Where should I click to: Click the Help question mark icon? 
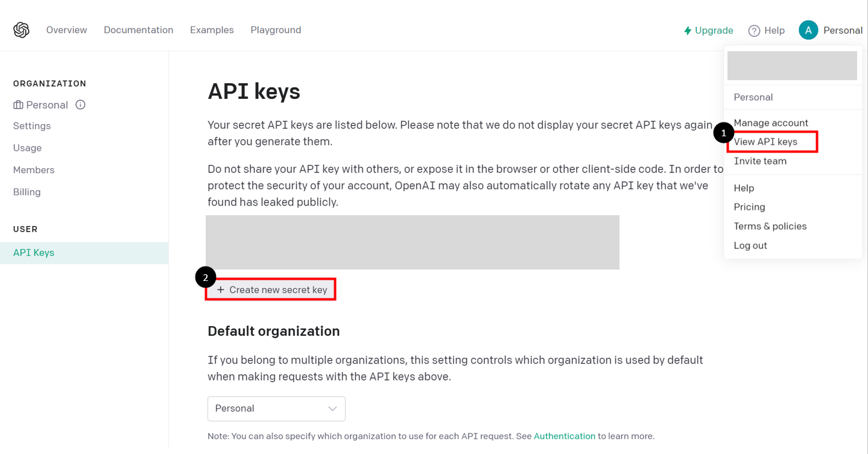click(754, 31)
